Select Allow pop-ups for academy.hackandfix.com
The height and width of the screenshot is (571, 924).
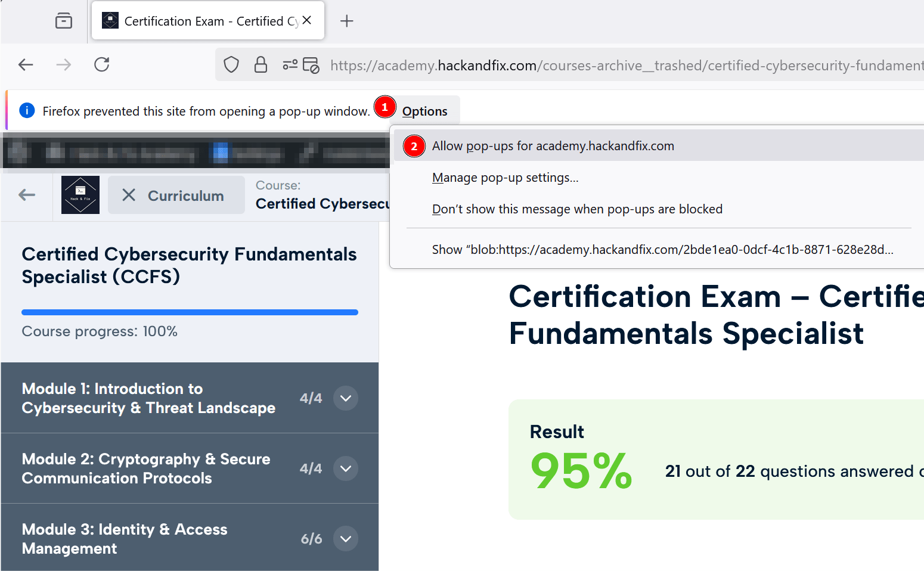553,146
